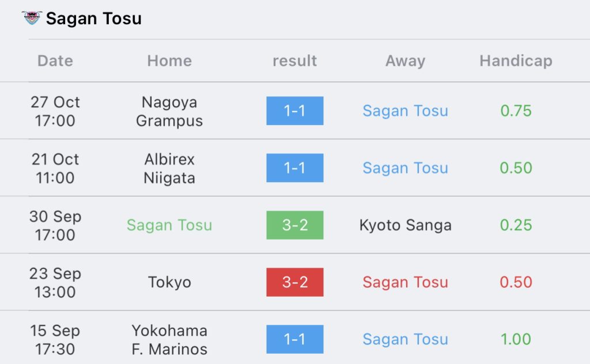Select the Date column header
590x364 pixels.
tap(55, 60)
